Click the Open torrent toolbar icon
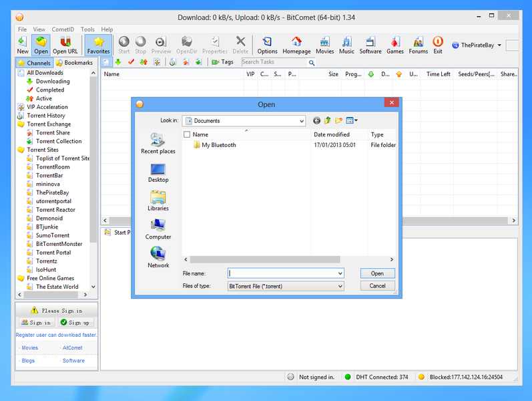This screenshot has width=532, height=401. tap(41, 45)
